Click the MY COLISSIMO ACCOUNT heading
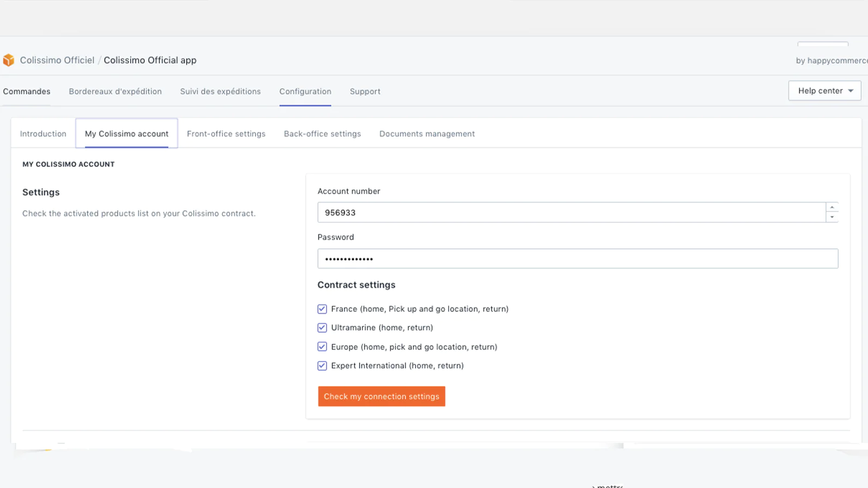 (68, 164)
